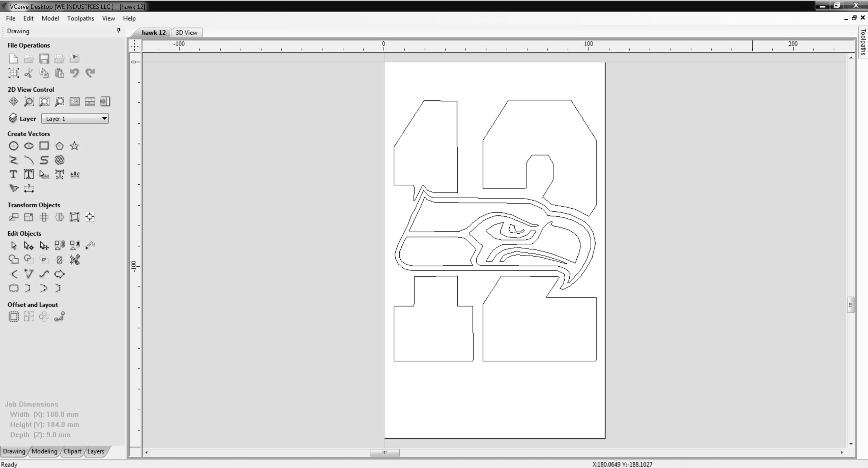Open the Copy Along Vectors tool
The image size is (868, 468).
[59, 317]
